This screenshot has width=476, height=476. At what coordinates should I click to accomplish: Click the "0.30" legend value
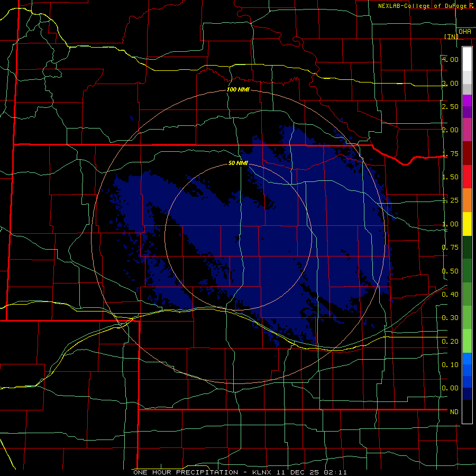450,318
